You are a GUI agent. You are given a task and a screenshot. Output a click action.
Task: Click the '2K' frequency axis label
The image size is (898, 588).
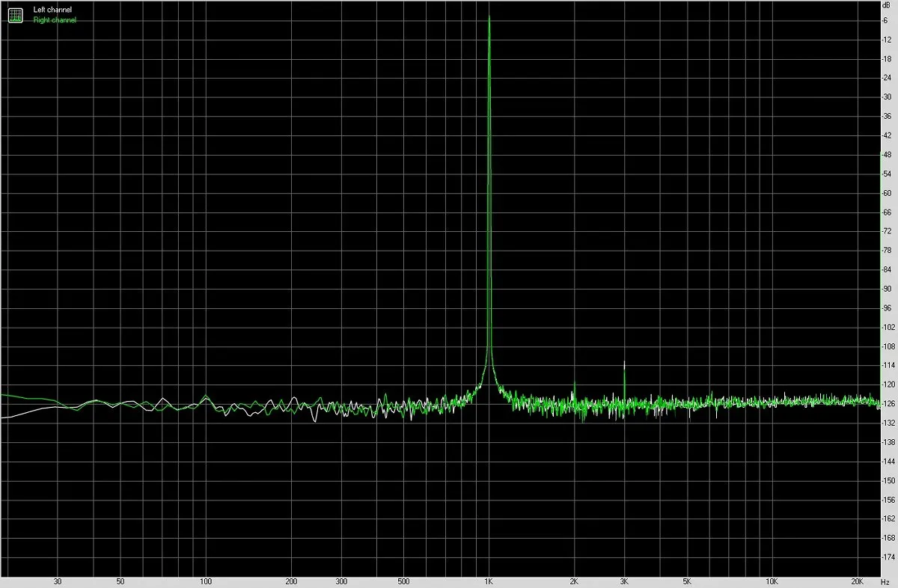575,581
